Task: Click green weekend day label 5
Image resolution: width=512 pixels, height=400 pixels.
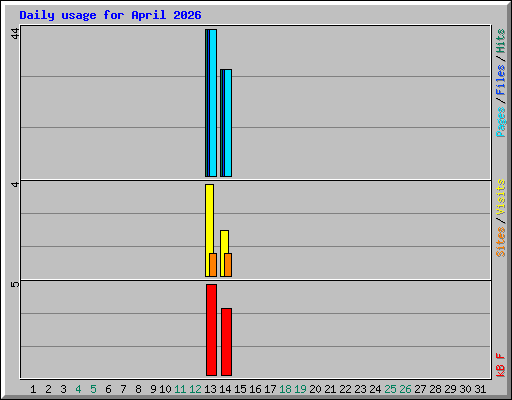Action: pyautogui.click(x=93, y=389)
